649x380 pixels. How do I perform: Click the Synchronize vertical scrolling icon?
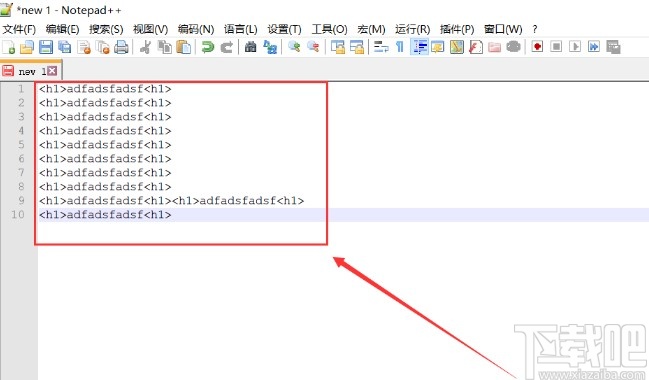click(338, 47)
